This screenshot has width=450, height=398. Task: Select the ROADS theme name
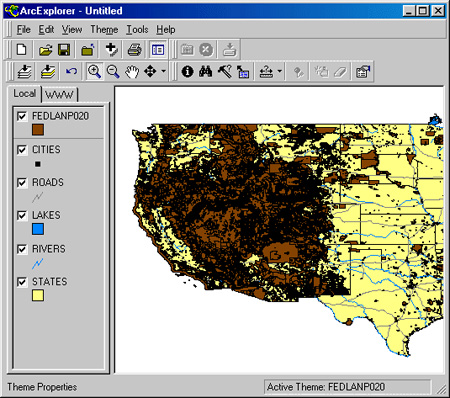48,182
